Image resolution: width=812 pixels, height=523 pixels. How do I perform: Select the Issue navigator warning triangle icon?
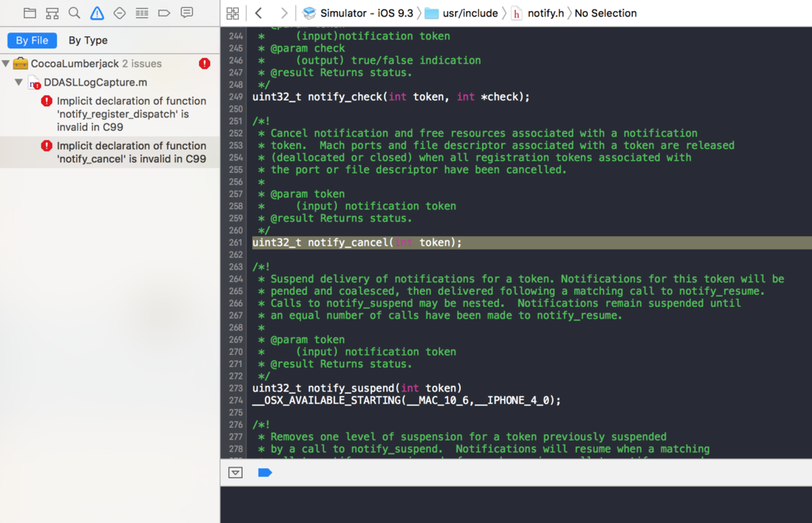tap(97, 13)
